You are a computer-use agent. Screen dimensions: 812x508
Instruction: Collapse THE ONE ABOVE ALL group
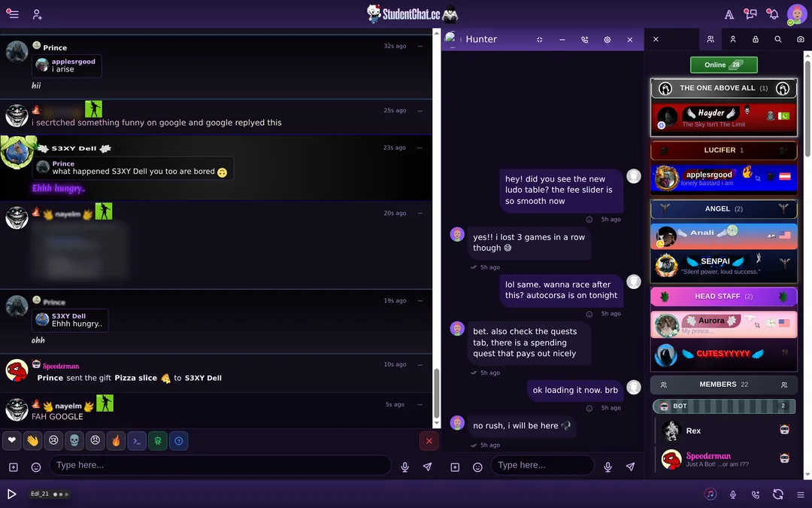pyautogui.click(x=724, y=88)
